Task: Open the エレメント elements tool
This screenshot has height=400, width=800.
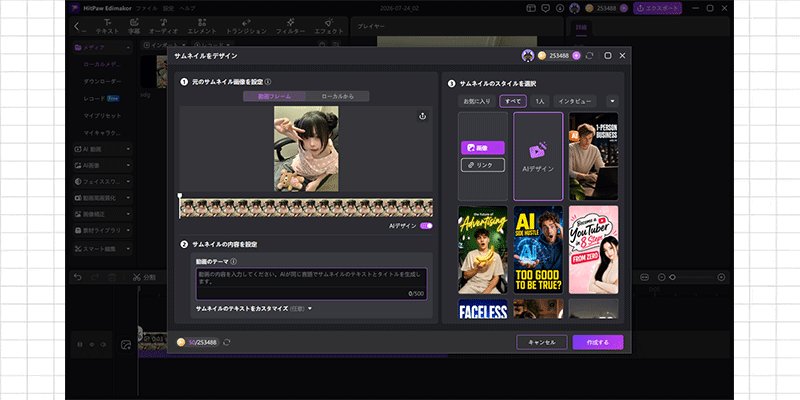Action: 202,26
